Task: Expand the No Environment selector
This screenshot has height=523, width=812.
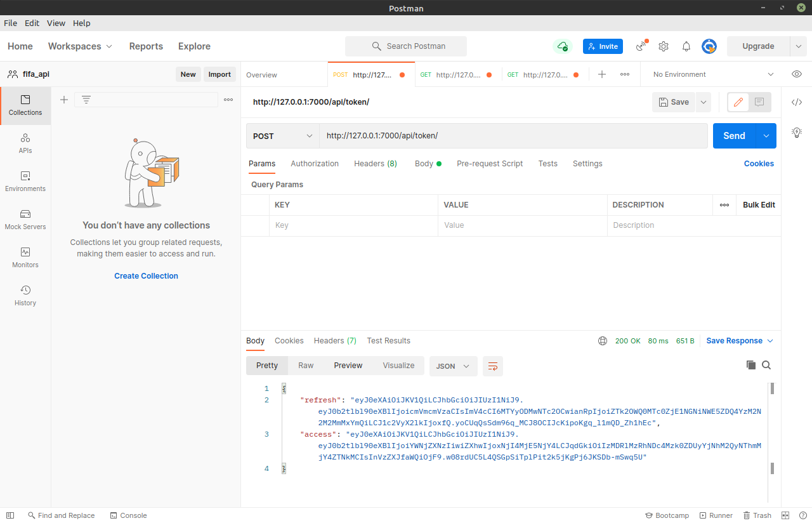Action: tap(710, 74)
